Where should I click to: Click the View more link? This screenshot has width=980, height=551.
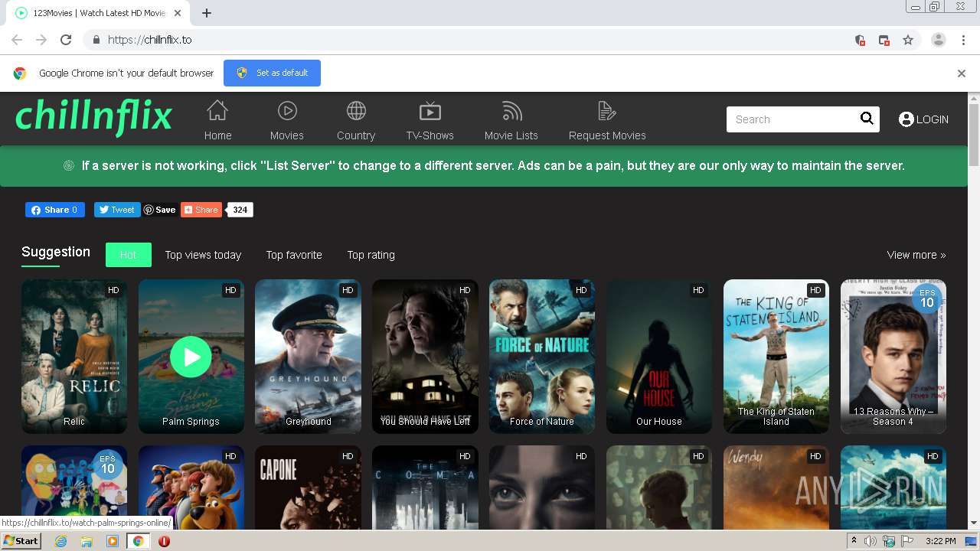point(916,255)
